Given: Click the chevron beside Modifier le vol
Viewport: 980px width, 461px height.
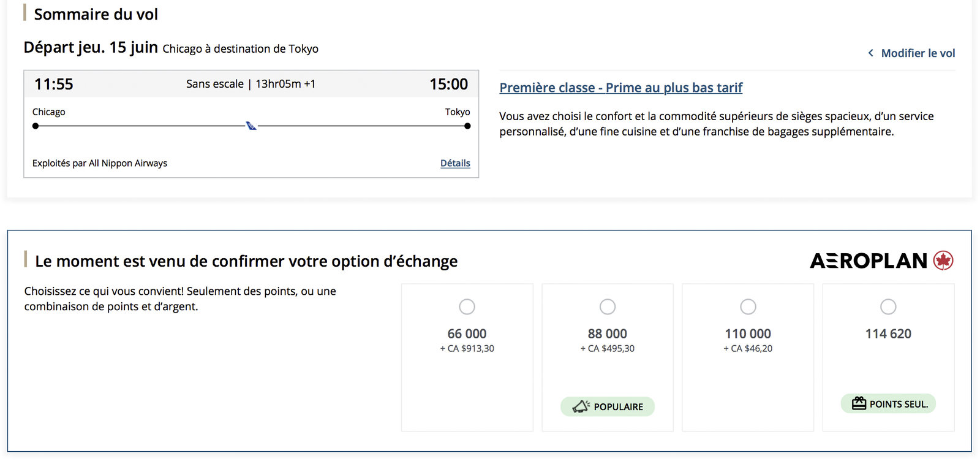Looking at the screenshot, I should tap(870, 53).
